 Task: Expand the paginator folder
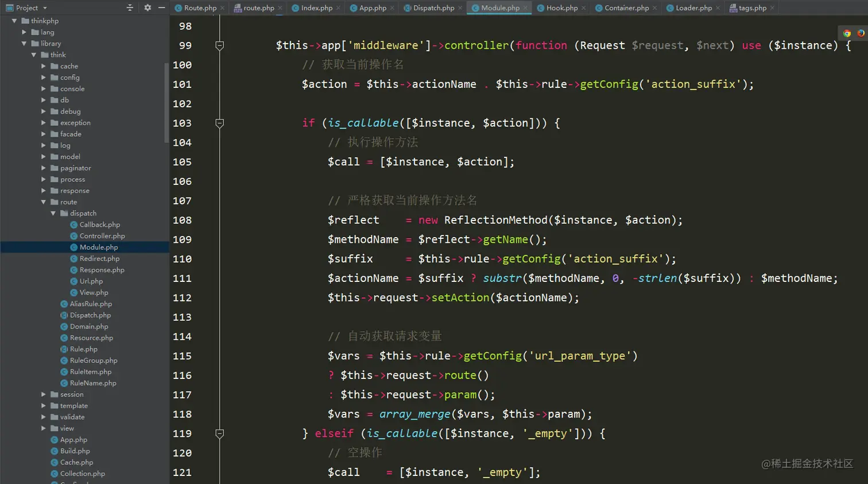click(44, 168)
